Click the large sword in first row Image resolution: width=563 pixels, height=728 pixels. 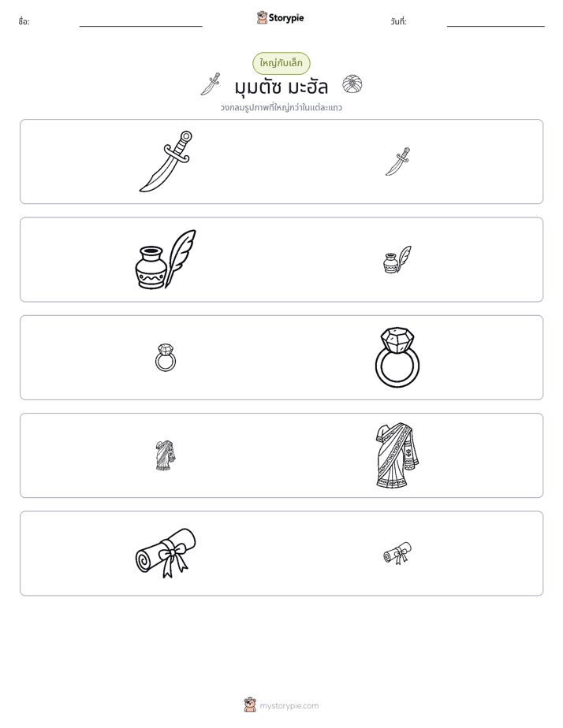pyautogui.click(x=166, y=161)
